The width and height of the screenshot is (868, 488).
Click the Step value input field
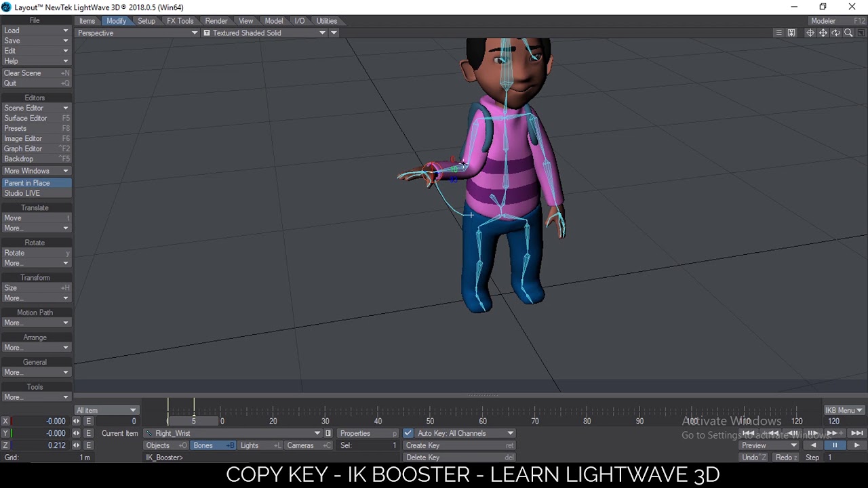click(845, 457)
